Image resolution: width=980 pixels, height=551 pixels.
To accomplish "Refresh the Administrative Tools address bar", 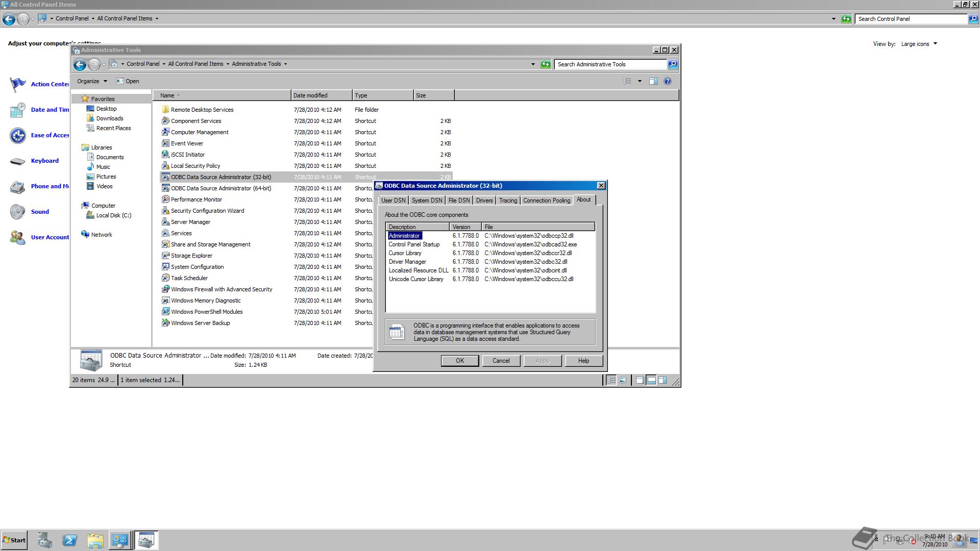I will pos(546,64).
